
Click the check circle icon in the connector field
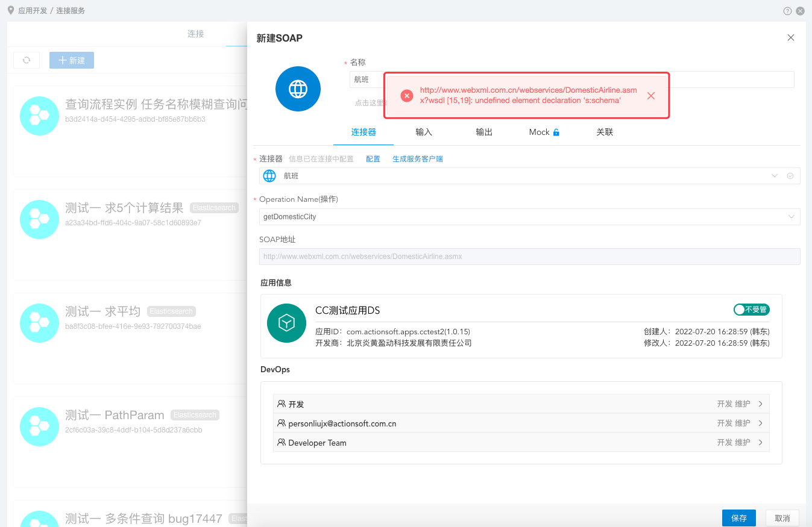790,176
